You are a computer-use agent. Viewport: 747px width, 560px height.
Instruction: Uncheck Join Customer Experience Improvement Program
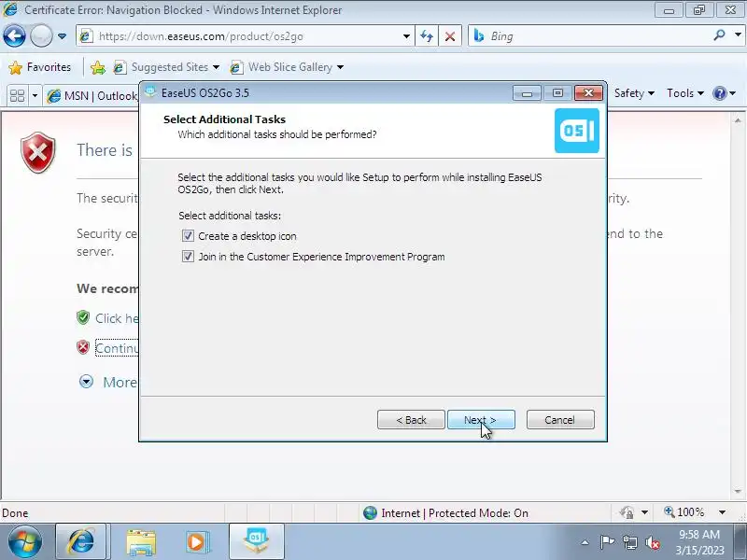point(189,257)
